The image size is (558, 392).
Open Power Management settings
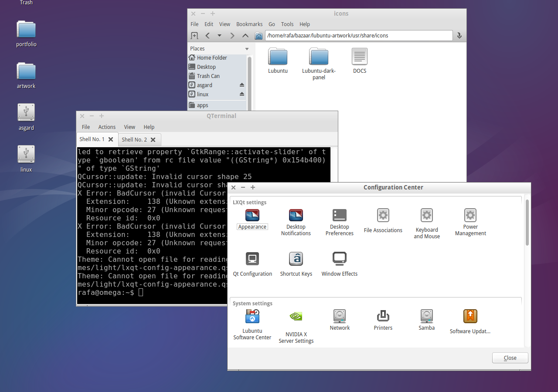coord(470,222)
